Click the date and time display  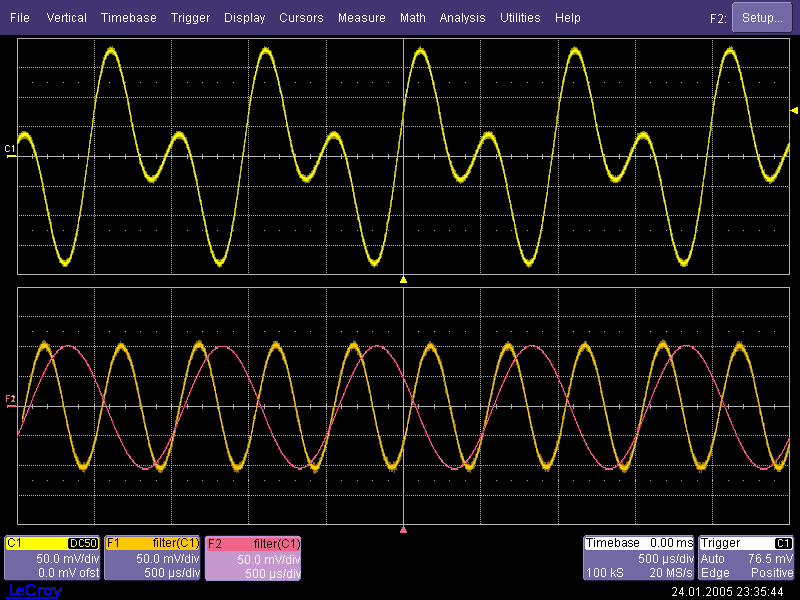(x=726, y=591)
